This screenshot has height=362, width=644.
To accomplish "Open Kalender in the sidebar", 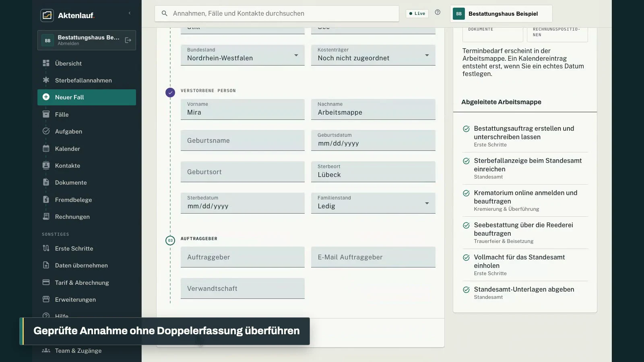I will tap(87, 148).
